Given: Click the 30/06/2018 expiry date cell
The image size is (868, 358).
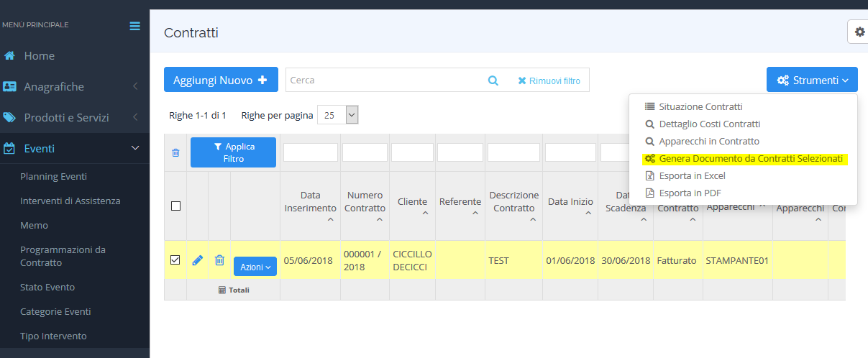Looking at the screenshot, I should coord(626,261).
